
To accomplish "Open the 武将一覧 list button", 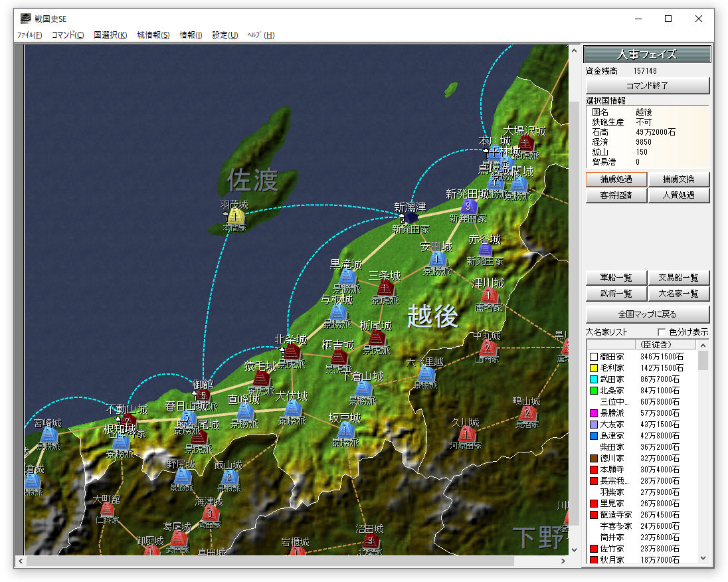I will point(616,294).
